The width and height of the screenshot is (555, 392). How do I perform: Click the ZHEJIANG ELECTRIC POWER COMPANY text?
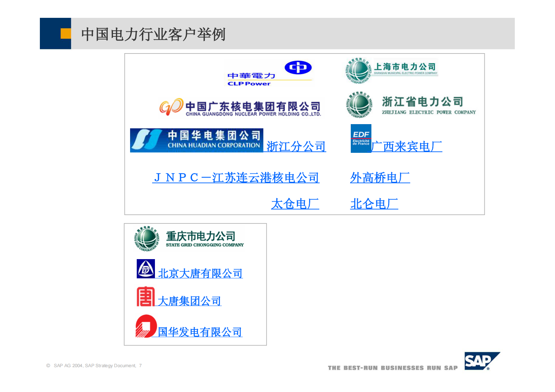coord(429,112)
